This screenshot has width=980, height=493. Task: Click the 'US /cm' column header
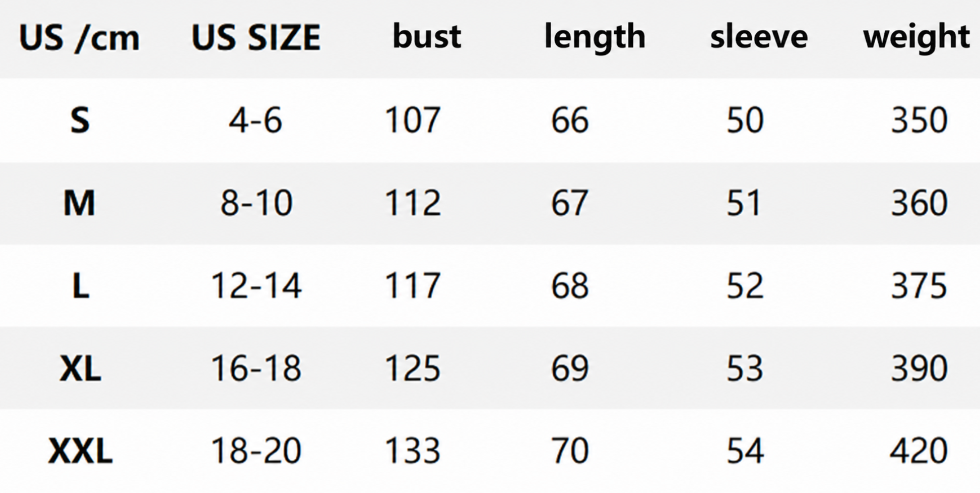(79, 38)
